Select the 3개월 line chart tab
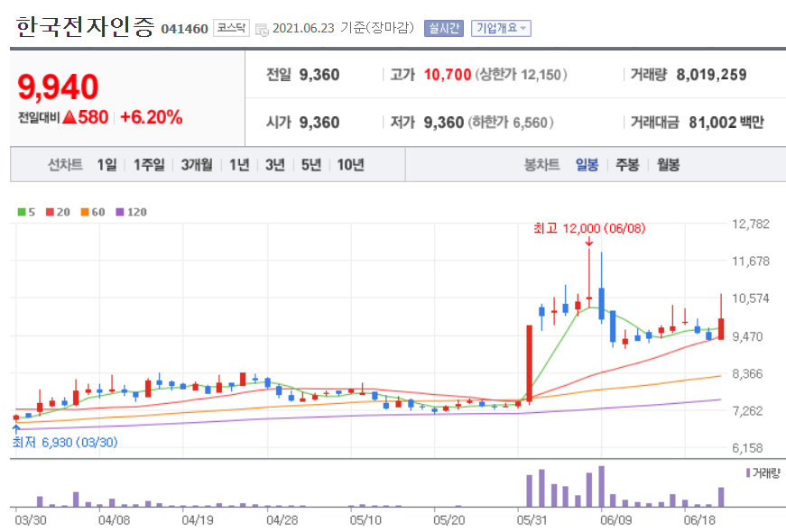The height and width of the screenshot is (532, 786). pyautogui.click(x=197, y=164)
